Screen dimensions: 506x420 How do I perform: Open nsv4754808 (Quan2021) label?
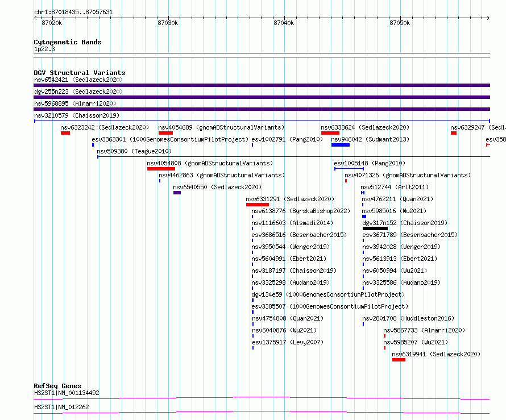click(x=288, y=318)
